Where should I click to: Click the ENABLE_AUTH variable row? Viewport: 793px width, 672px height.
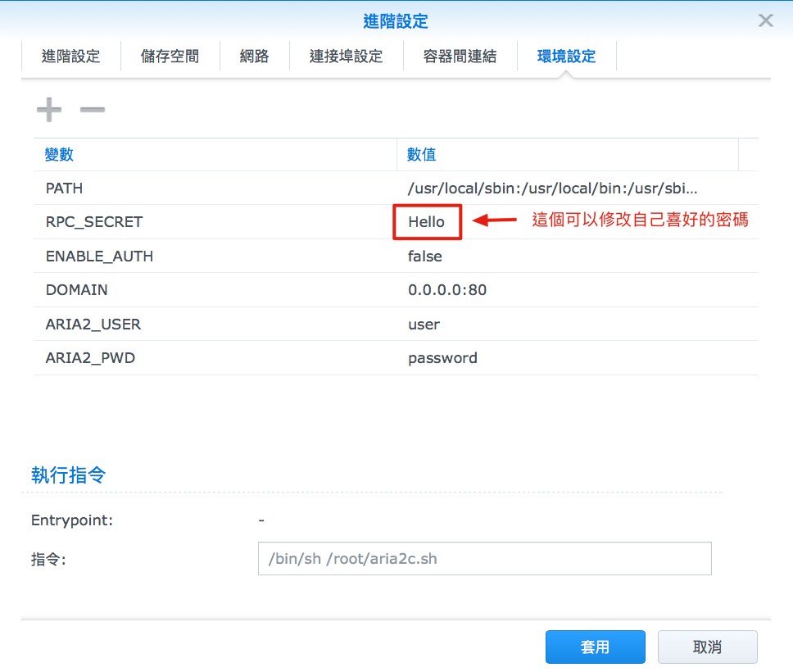click(99, 256)
